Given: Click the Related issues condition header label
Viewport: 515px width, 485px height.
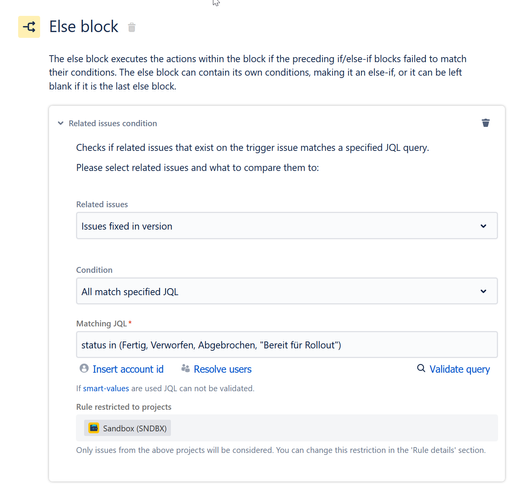Looking at the screenshot, I should (x=113, y=123).
